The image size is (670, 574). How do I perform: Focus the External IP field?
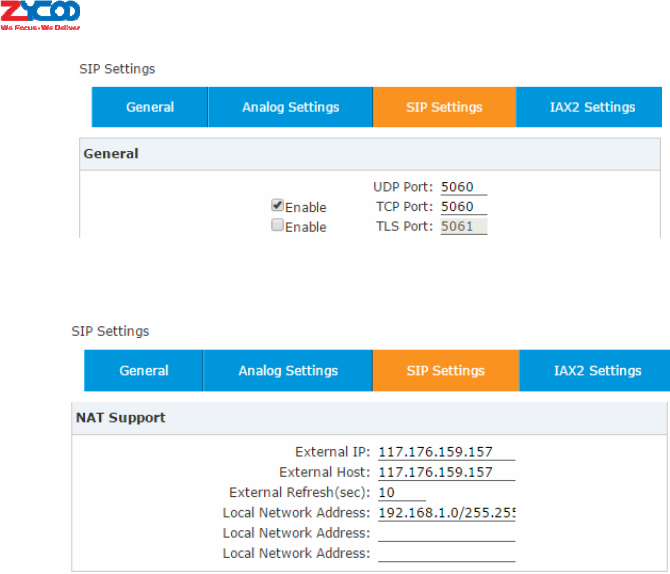click(x=446, y=452)
